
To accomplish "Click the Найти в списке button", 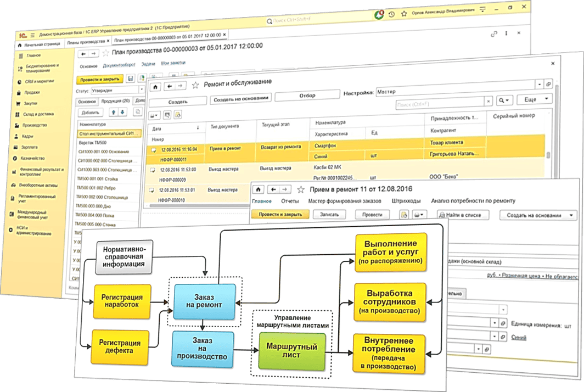I will 459,215.
